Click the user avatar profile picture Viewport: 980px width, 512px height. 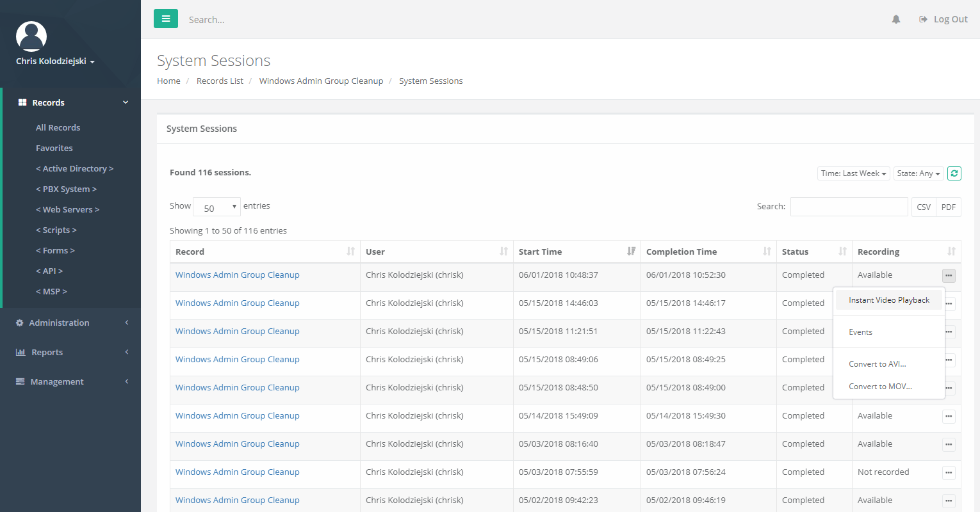pos(31,36)
